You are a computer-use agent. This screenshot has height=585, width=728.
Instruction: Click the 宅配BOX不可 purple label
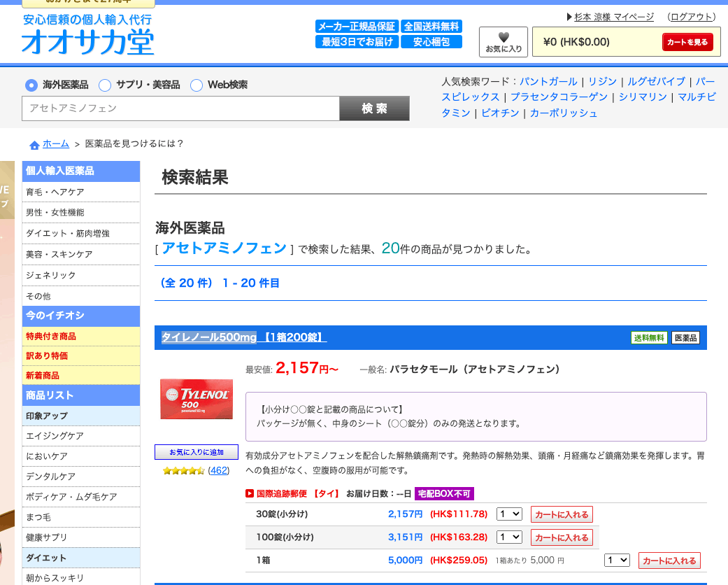coord(444,493)
